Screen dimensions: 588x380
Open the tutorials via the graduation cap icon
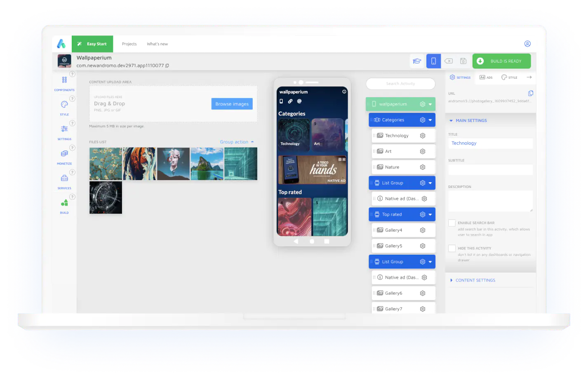tap(417, 61)
